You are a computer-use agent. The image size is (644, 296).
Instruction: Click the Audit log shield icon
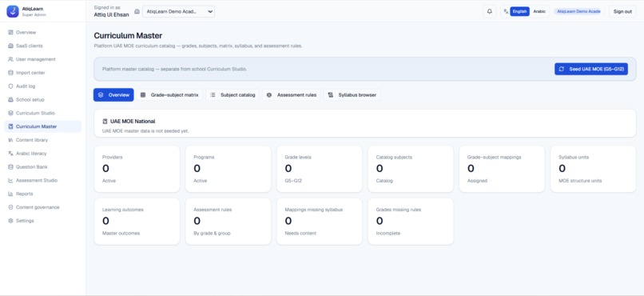click(10, 86)
